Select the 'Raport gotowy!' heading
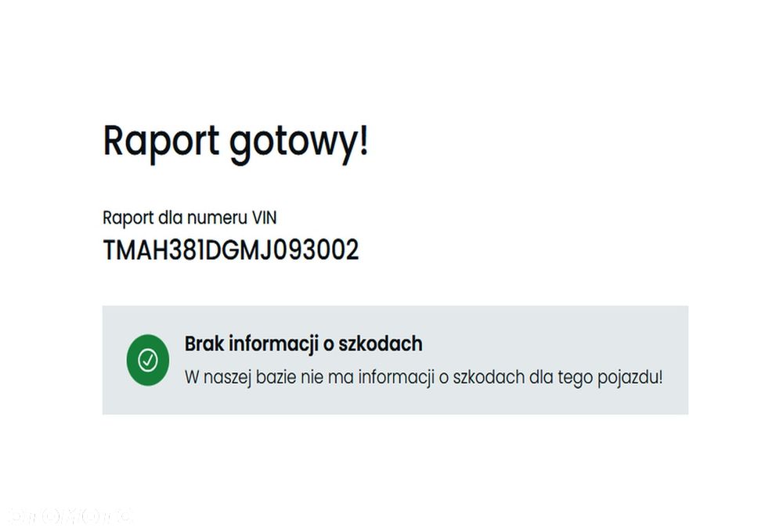783x532 pixels. pyautogui.click(x=236, y=142)
